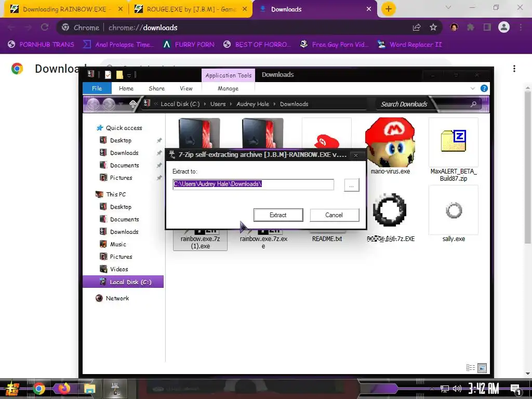Image resolution: width=532 pixels, height=399 pixels.
Task: Open the Chrome extensions puzzle icon
Action: tap(471, 27)
